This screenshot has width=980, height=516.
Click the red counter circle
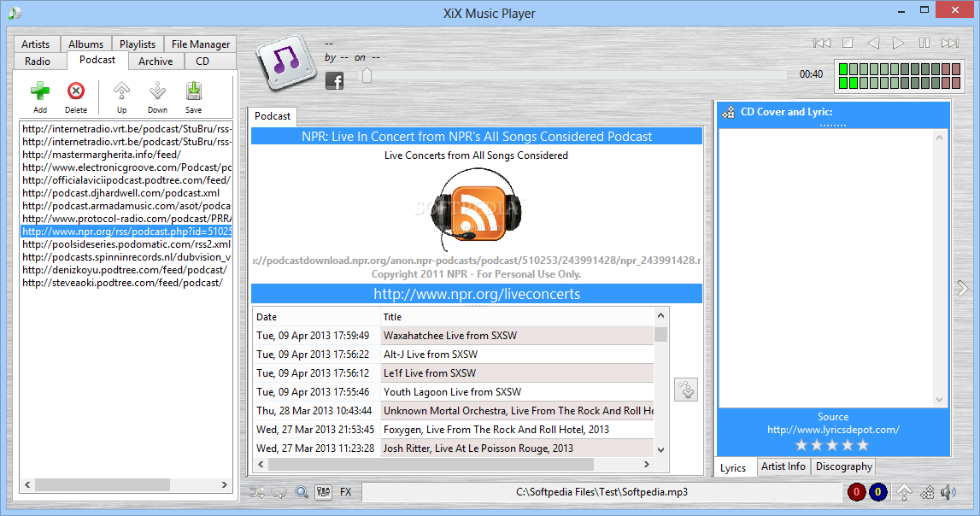(x=856, y=492)
